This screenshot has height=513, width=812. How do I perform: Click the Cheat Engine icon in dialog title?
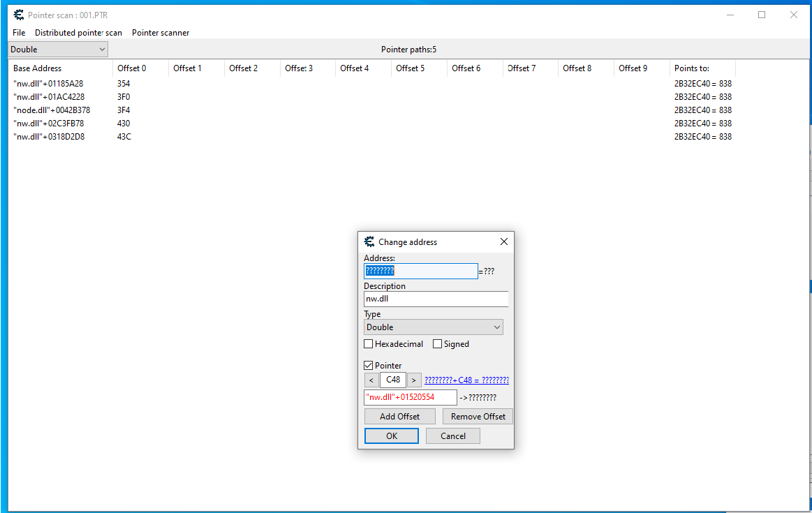(369, 242)
